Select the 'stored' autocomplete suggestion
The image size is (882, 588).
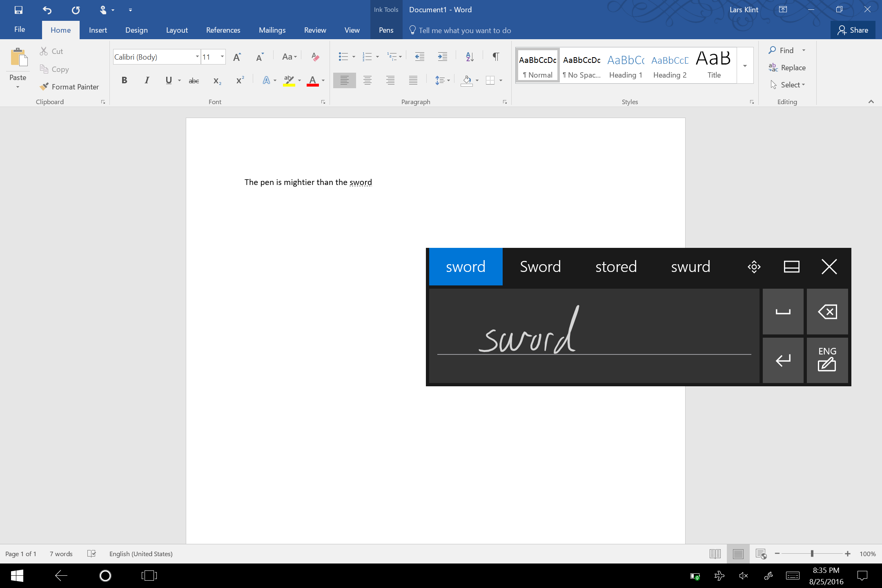pos(616,266)
